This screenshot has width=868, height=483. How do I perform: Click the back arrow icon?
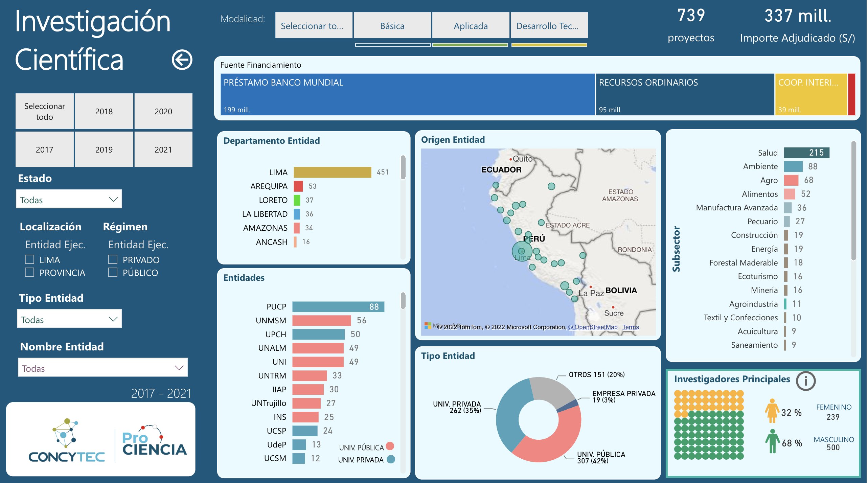point(182,60)
